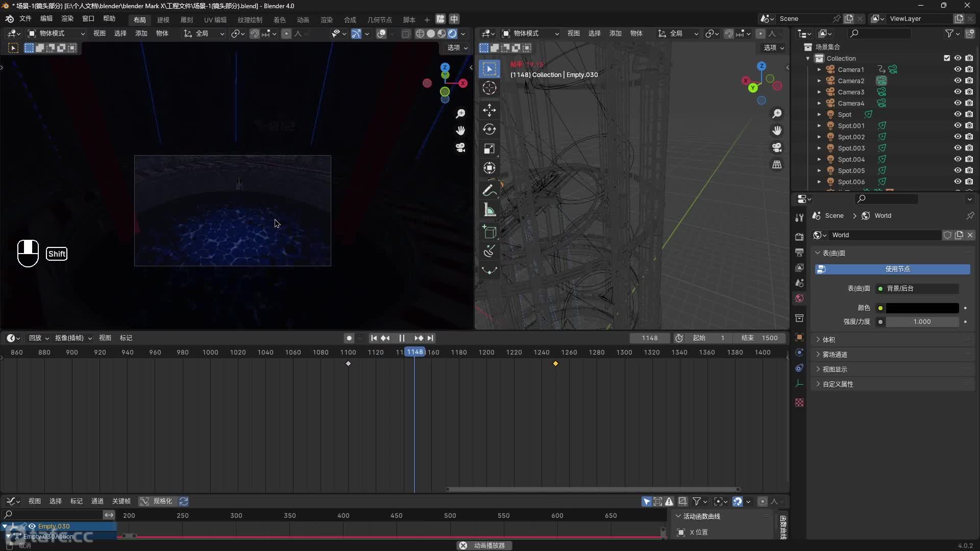Click the Use Nodes button
Screen dimensions: 980x551
pos(892,269)
